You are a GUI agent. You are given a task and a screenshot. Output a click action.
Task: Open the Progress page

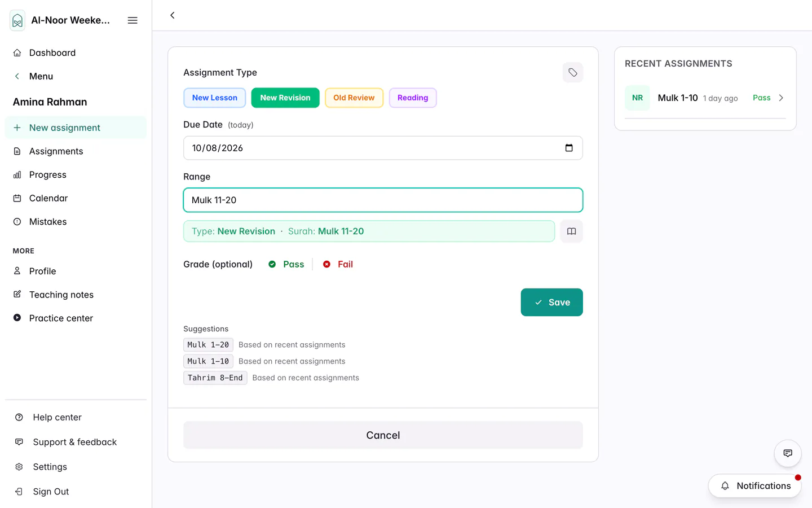click(76, 175)
